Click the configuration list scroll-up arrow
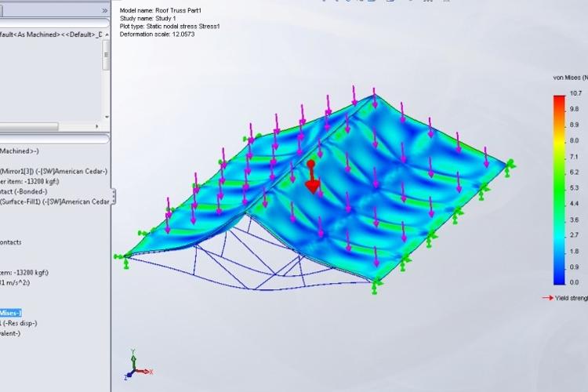Image resolution: width=588 pixels, height=392 pixels. (107, 34)
